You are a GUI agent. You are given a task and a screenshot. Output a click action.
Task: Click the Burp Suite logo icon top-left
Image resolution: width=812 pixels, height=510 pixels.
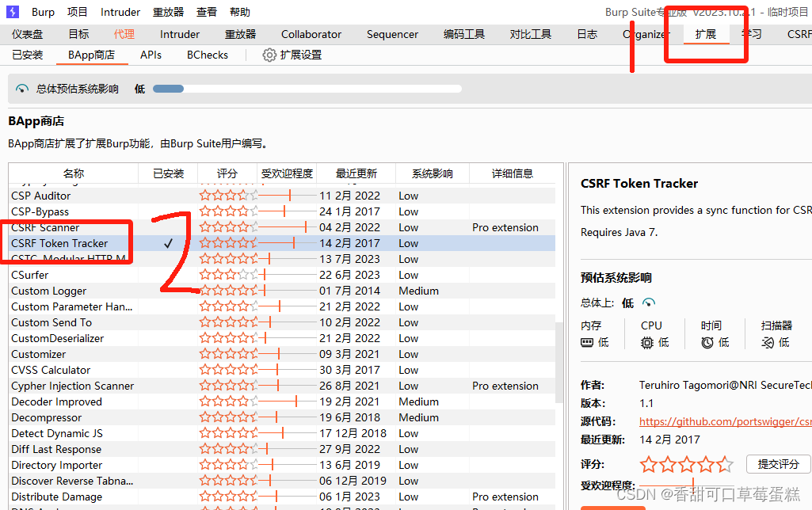tap(13, 11)
